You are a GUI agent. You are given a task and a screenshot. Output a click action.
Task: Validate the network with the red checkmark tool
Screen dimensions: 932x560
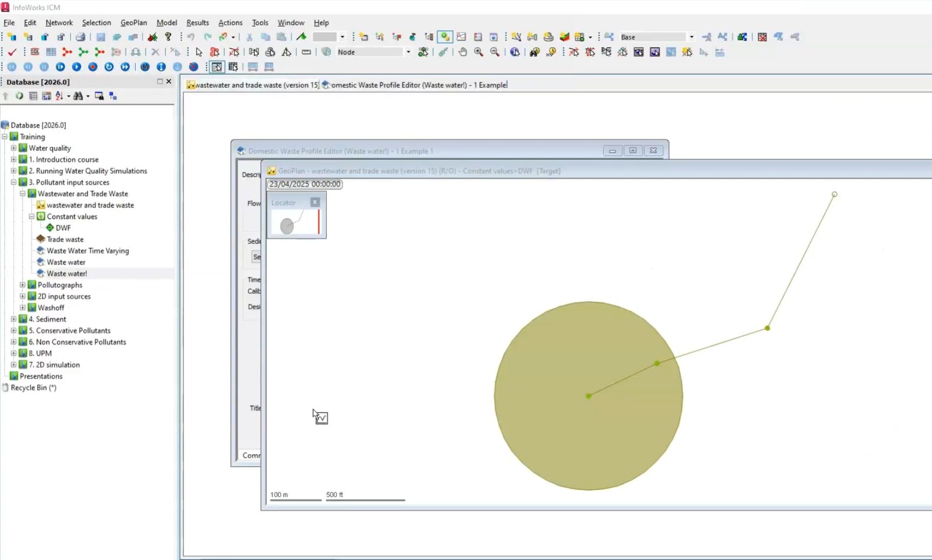[12, 52]
